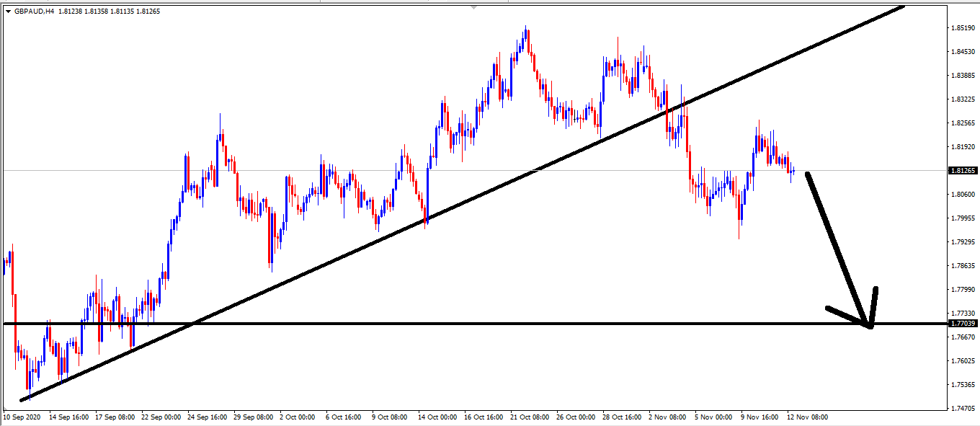Click the 22 Sep 00:00 time label

[x=162, y=417]
